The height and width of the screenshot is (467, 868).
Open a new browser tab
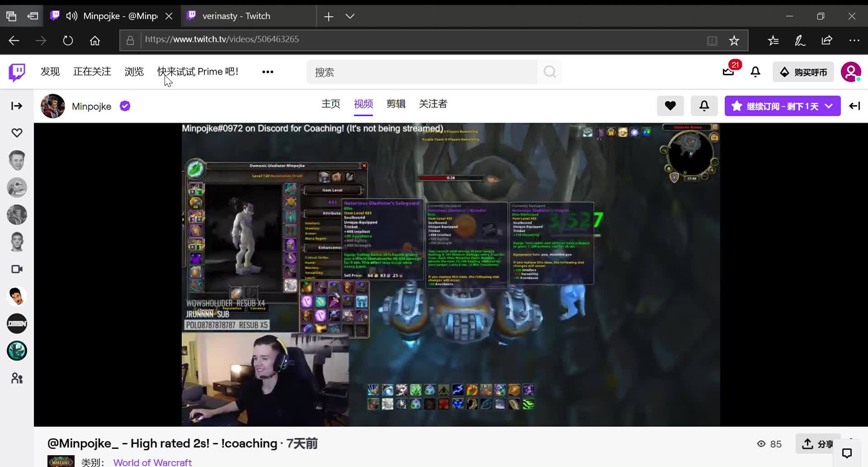coord(329,16)
